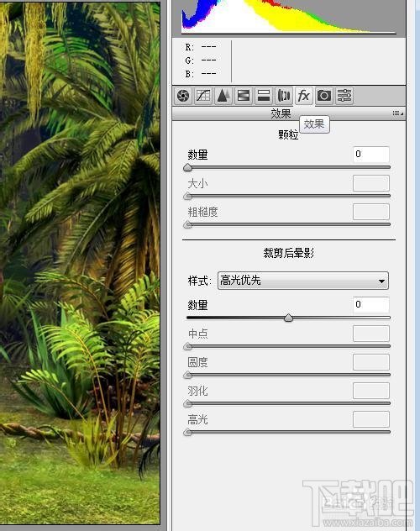The height and width of the screenshot is (531, 420).
Task: Open the Split Toning panel icon
Action: (x=263, y=96)
